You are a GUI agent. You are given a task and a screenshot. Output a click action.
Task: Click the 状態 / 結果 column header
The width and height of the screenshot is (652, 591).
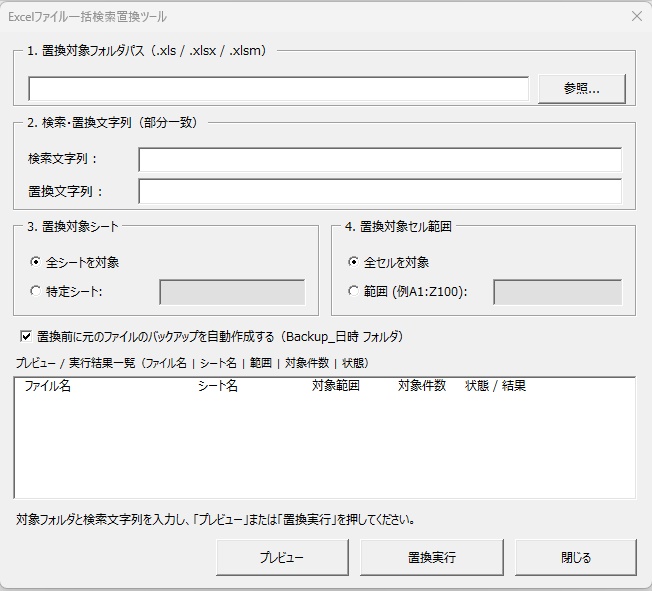tap(495, 386)
